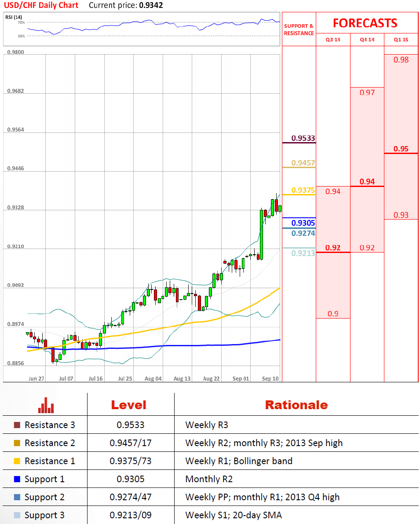Click the Sep 10 date on axis
Screen dimensions: 420x524
click(x=270, y=378)
